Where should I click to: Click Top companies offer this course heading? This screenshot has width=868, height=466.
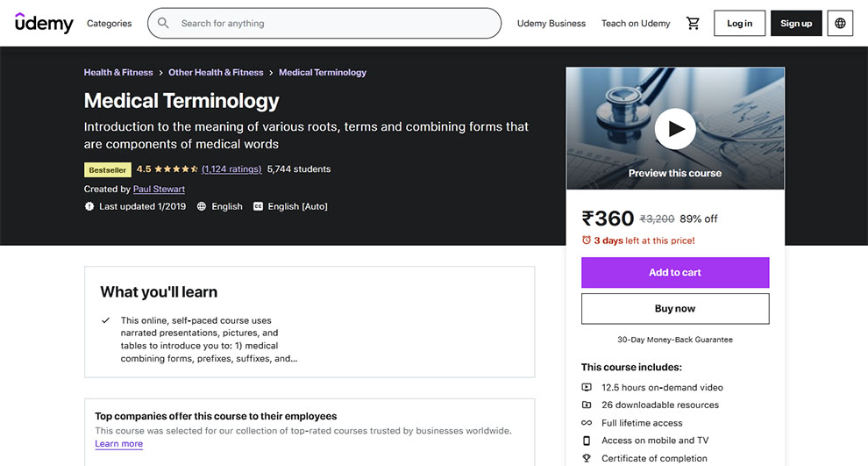pyautogui.click(x=216, y=416)
